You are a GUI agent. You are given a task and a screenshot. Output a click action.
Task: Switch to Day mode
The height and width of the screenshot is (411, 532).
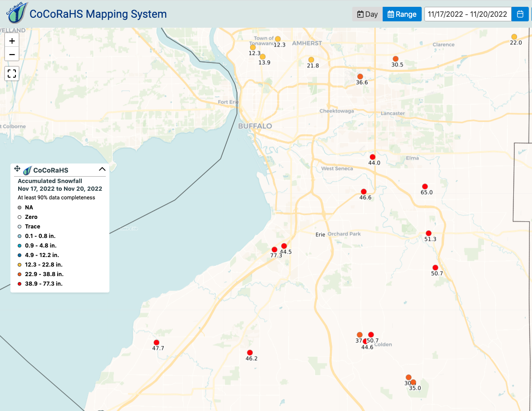[x=367, y=14]
